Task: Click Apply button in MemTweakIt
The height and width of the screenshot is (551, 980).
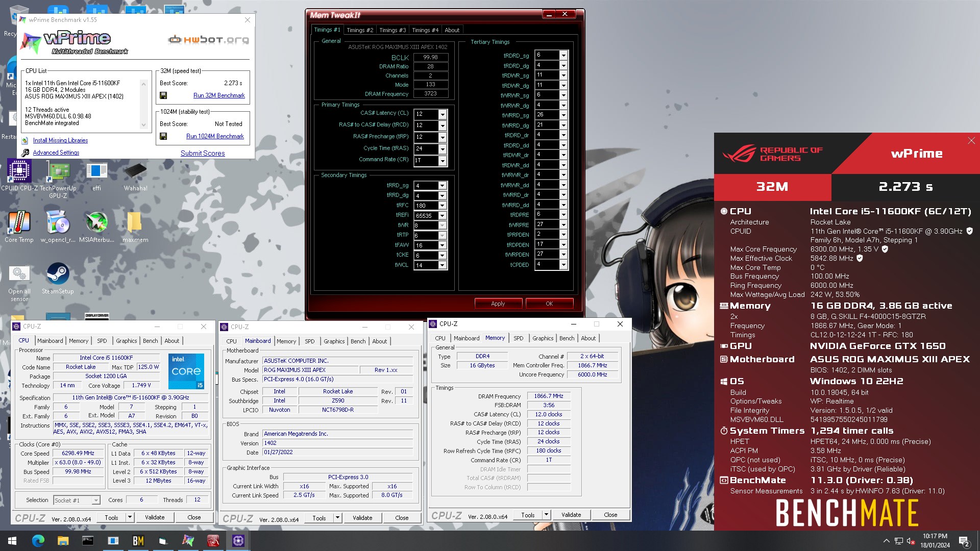Action: click(x=498, y=304)
